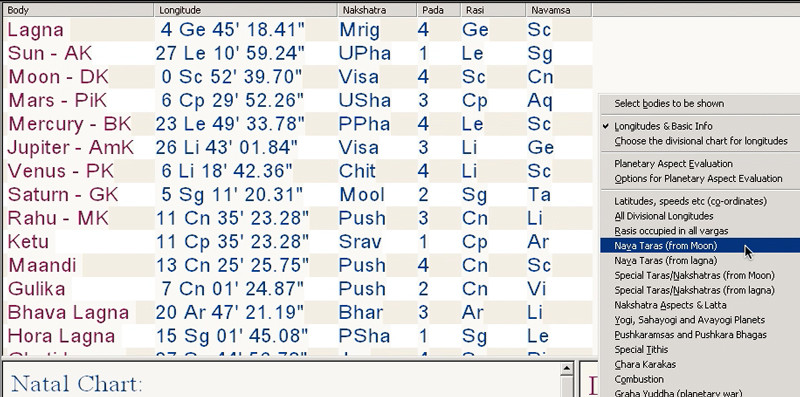Click scroll-up arrow of Natal Chart pane
This screenshot has height=397, width=800.
pos(566,368)
